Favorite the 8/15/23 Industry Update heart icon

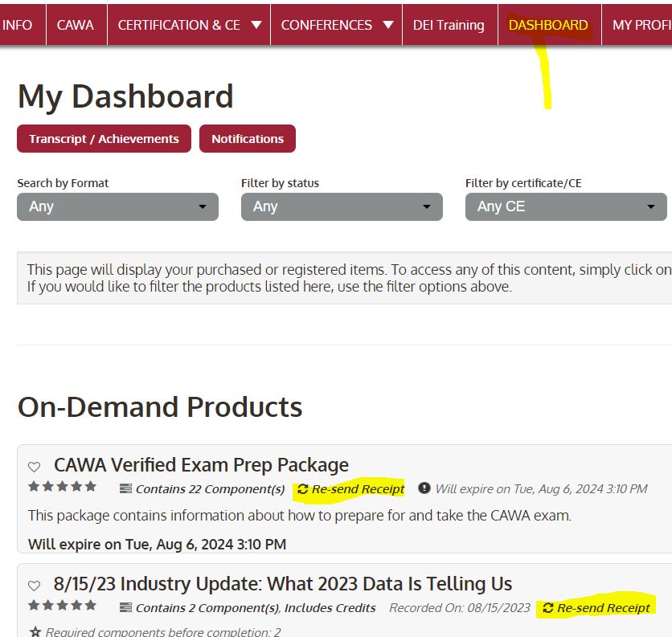(x=34, y=585)
